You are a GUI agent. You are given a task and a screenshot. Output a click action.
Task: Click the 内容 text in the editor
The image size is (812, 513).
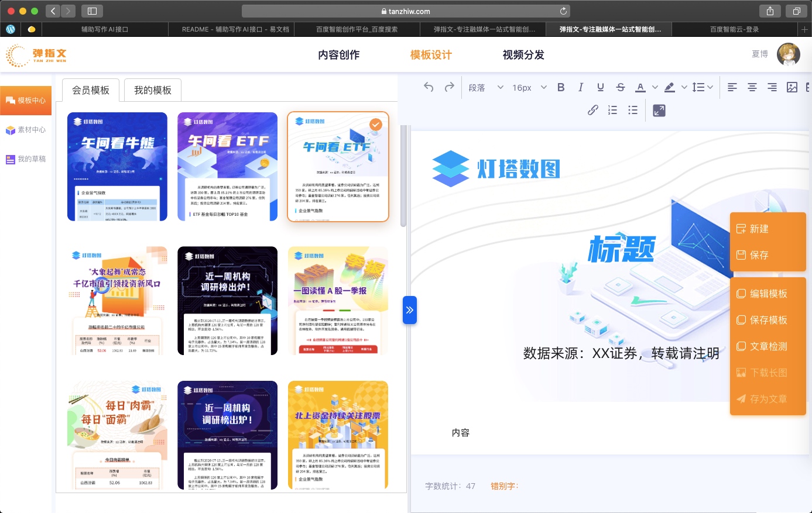coord(461,433)
